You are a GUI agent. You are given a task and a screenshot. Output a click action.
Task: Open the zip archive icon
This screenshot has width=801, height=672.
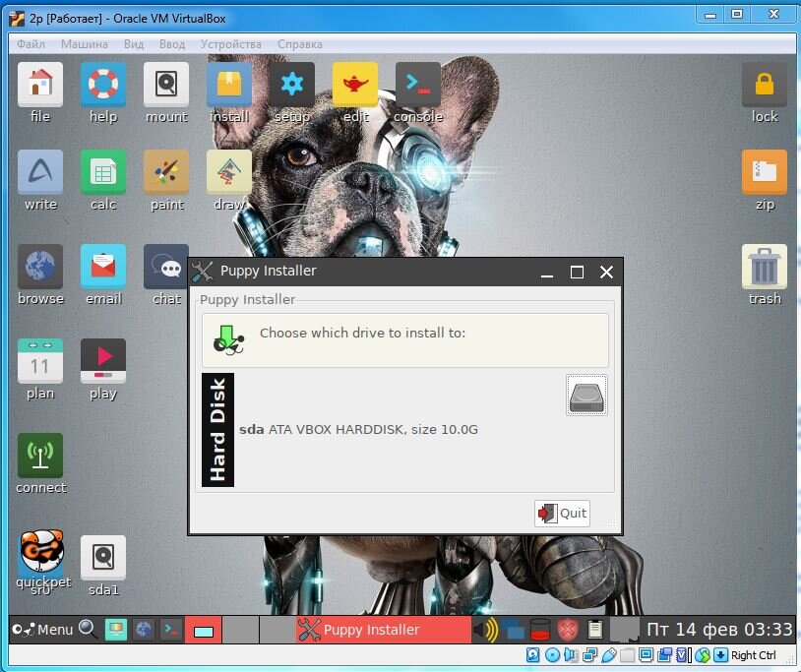tap(765, 172)
